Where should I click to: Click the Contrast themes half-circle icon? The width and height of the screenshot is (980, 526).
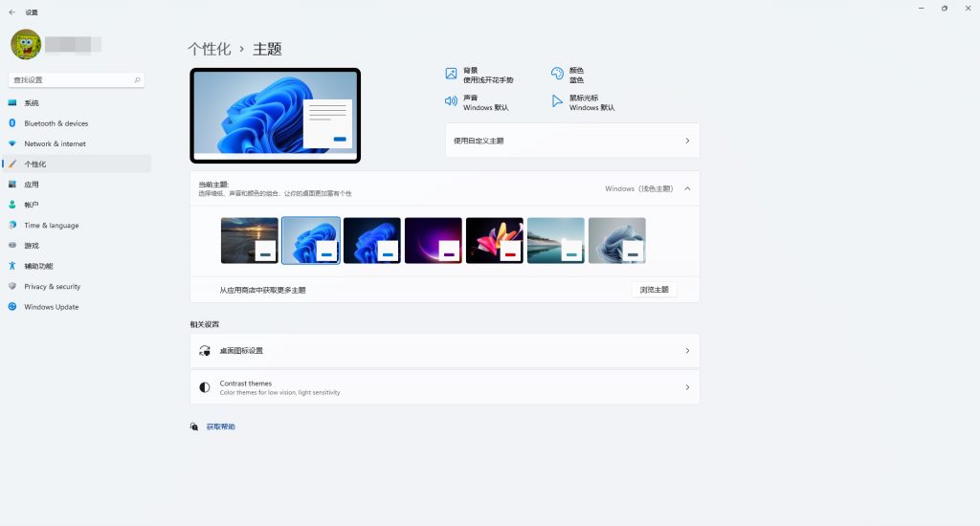205,387
